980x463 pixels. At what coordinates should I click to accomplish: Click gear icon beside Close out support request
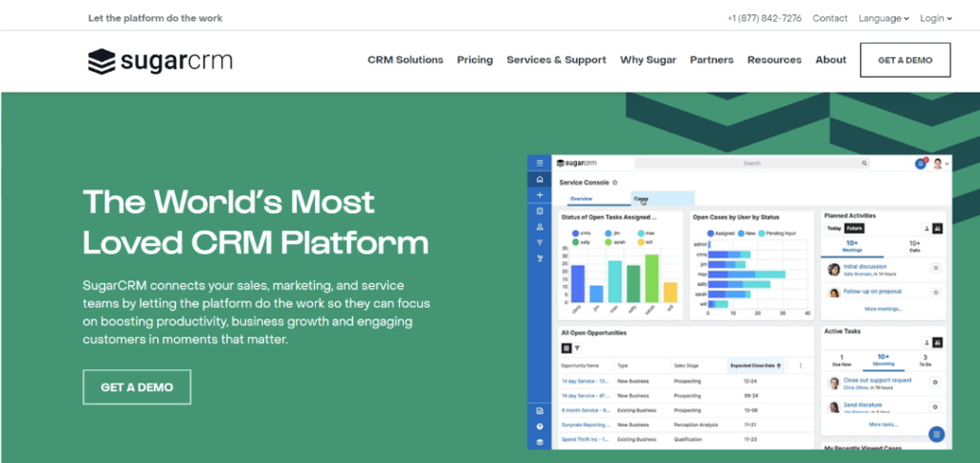[x=936, y=382]
